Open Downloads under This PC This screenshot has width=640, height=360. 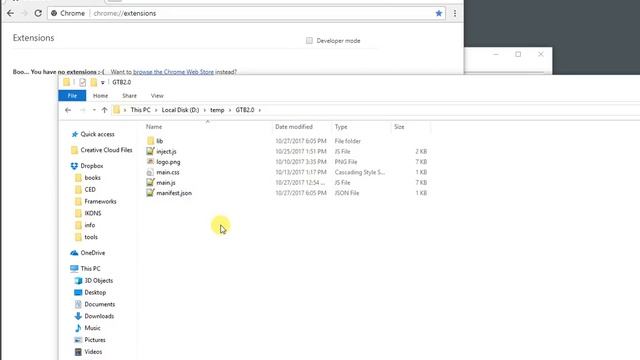(x=99, y=316)
